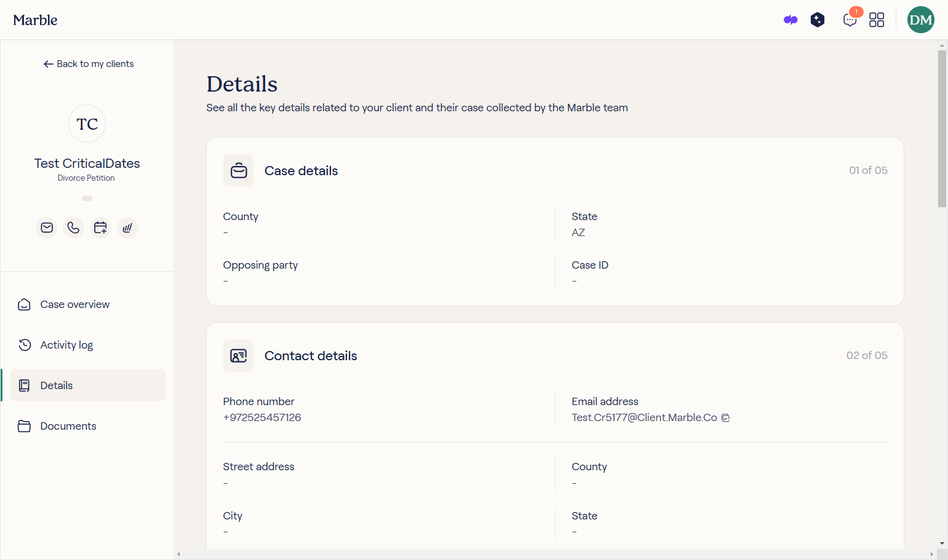Click the Case ID label
The height and width of the screenshot is (560, 948).
[x=590, y=266]
